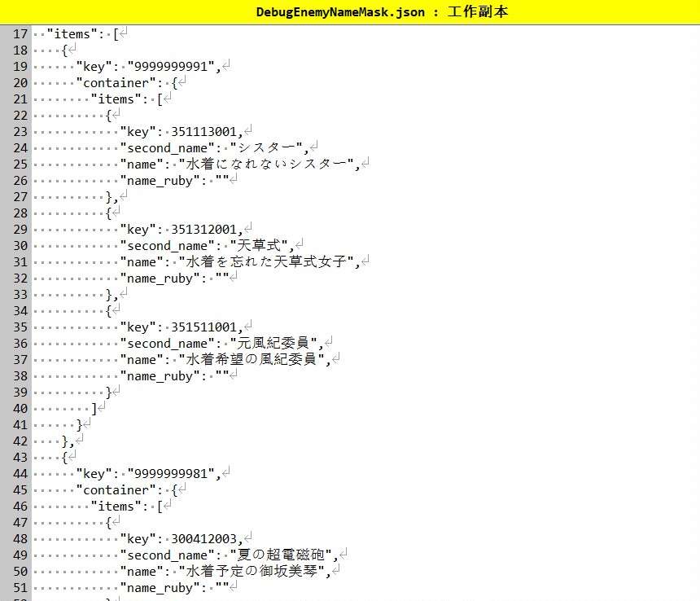Click the first key value "9999999991"

[171, 67]
